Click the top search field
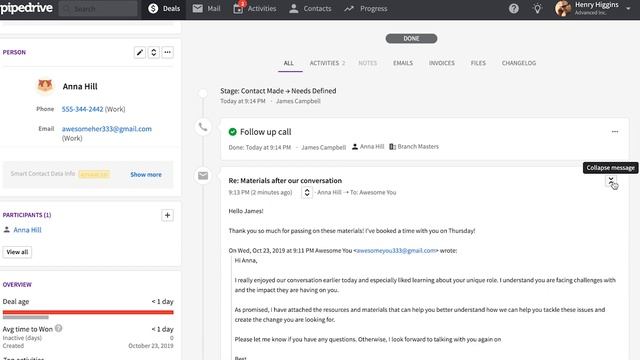Viewport: 640px width, 360px height. (x=98, y=9)
